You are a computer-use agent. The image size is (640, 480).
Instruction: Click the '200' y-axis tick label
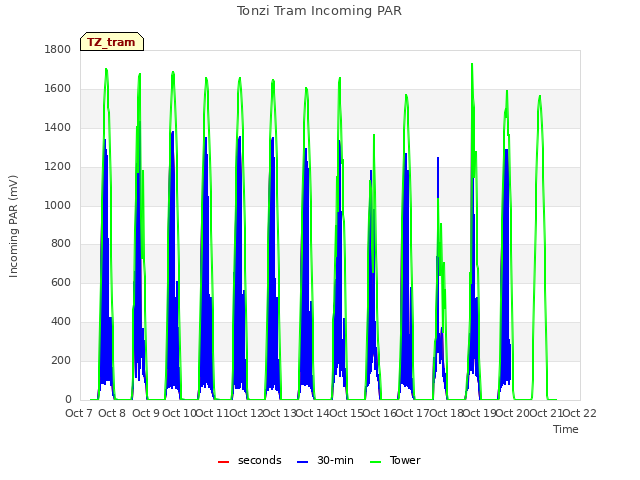61,360
